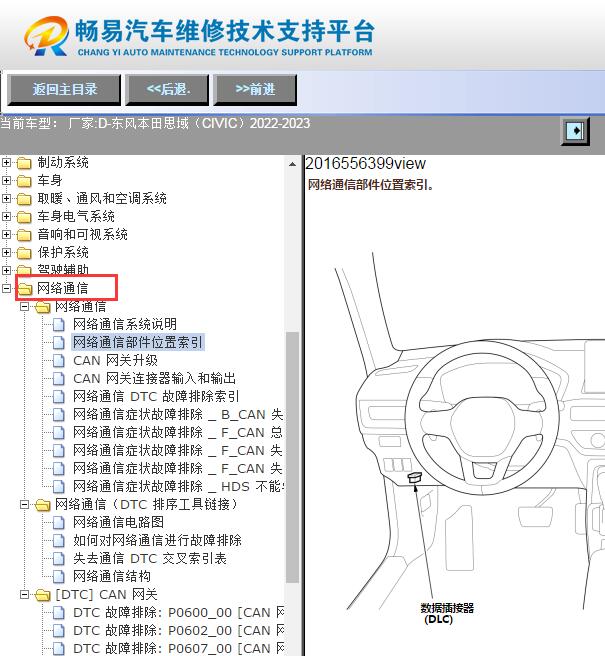Click the tree scrollbar up arrow
The height and width of the screenshot is (656, 605).
pos(292,164)
